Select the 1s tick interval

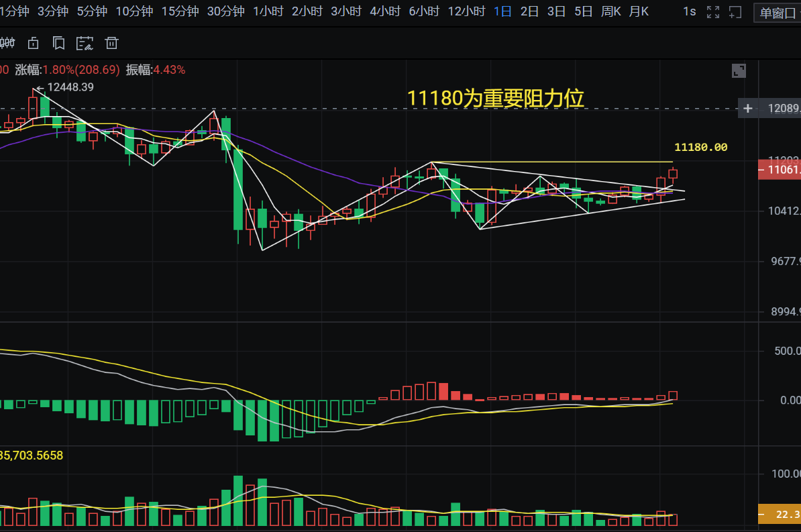click(x=690, y=11)
